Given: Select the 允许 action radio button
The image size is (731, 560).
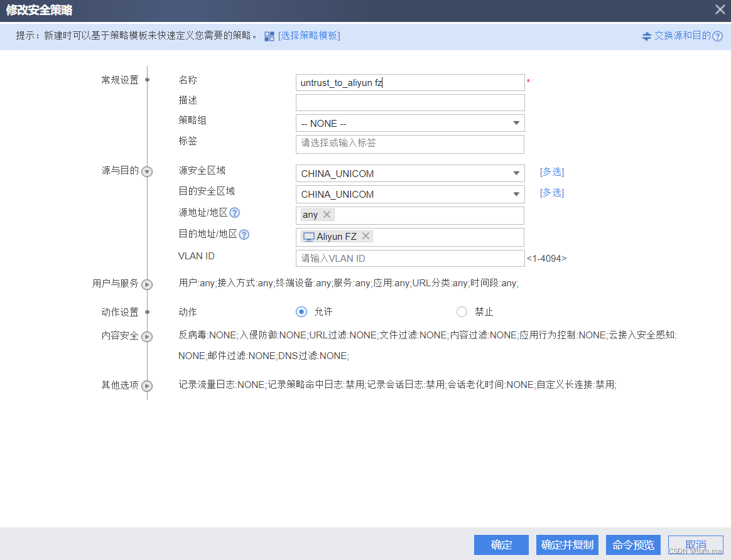Looking at the screenshot, I should coord(301,311).
